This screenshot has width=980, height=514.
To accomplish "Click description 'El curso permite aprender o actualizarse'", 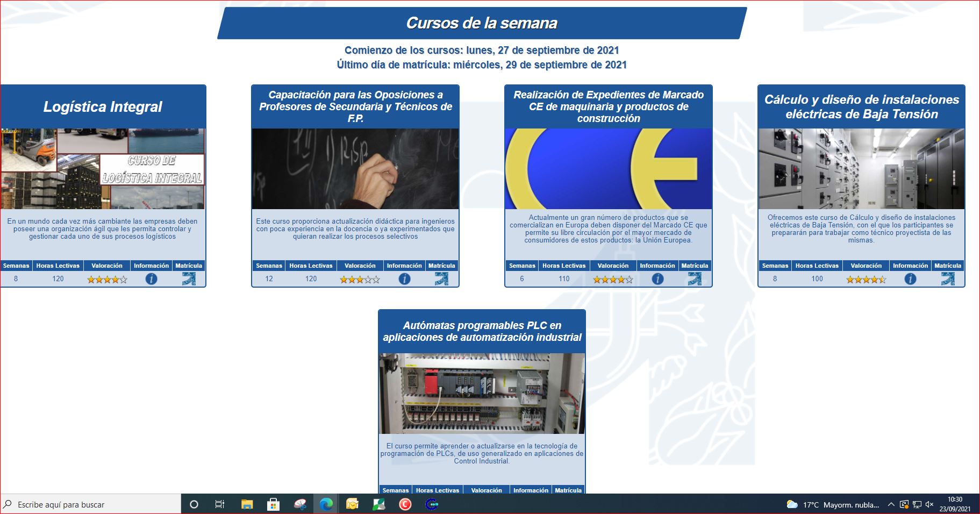I will [482, 453].
